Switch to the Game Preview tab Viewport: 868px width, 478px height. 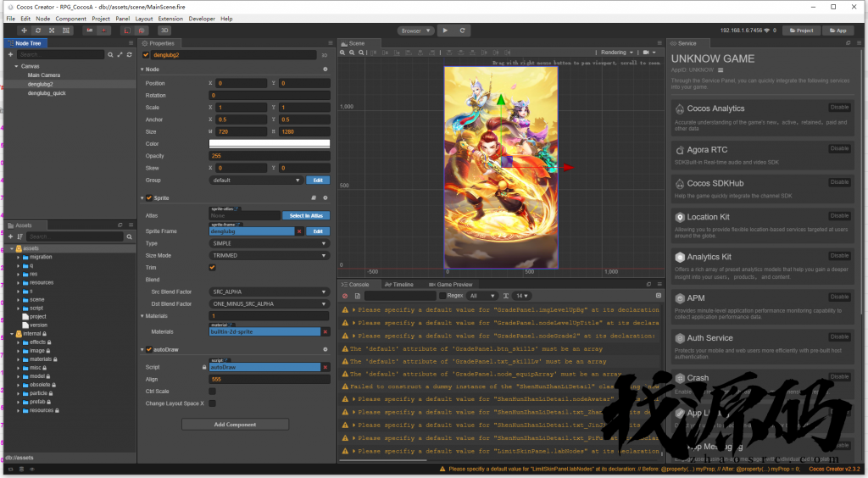coord(451,285)
